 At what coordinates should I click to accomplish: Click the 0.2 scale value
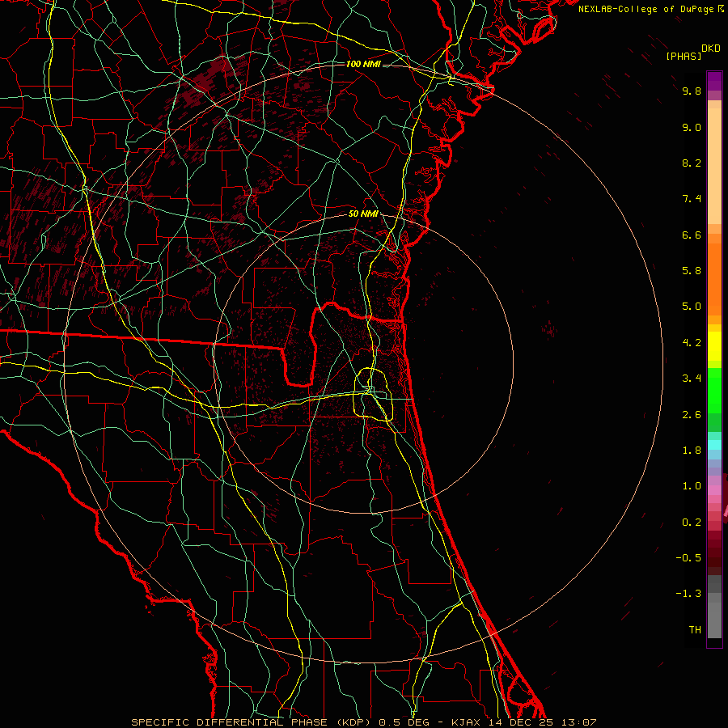692,523
